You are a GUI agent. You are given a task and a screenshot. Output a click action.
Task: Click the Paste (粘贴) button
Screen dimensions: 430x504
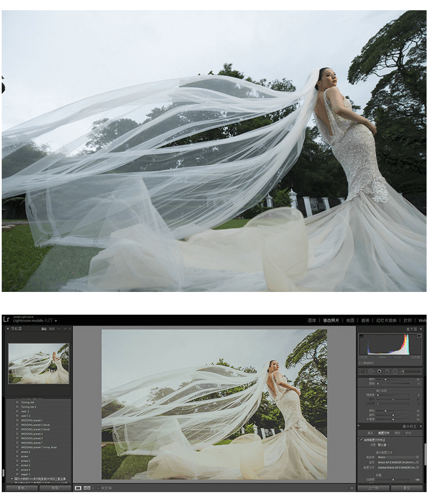tap(55, 488)
